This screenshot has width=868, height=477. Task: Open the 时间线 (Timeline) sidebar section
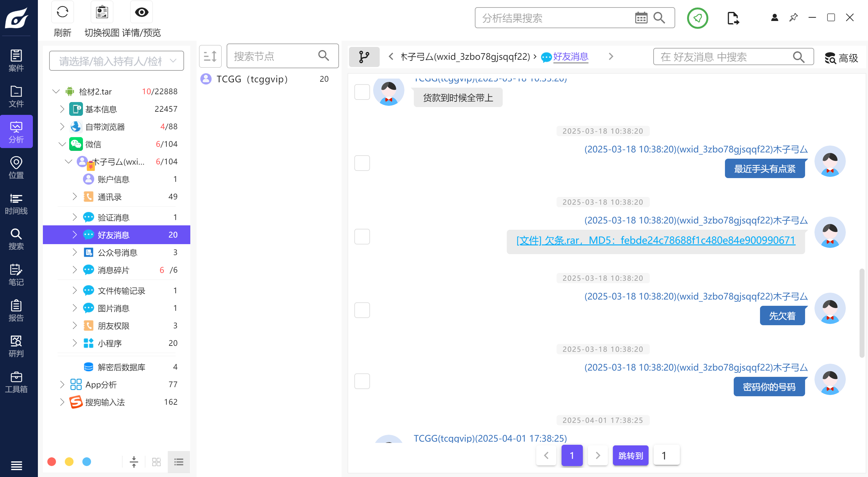16,203
